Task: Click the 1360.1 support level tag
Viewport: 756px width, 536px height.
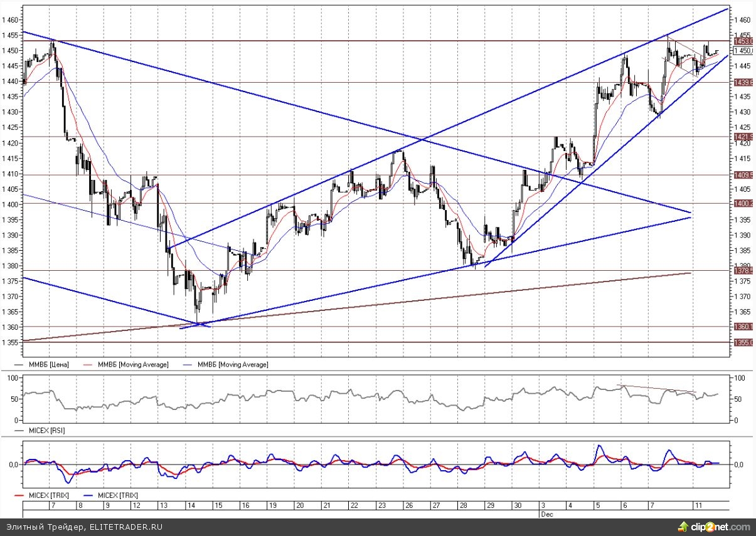Action: pos(743,327)
